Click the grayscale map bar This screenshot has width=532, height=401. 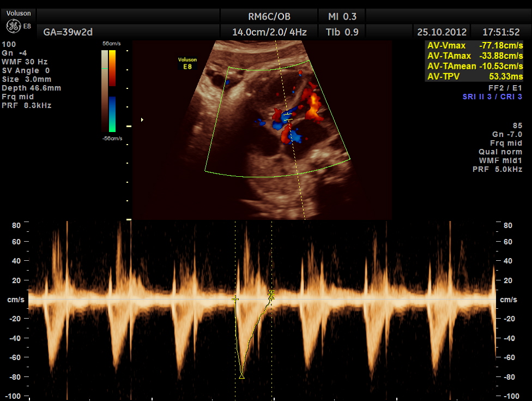(105, 91)
